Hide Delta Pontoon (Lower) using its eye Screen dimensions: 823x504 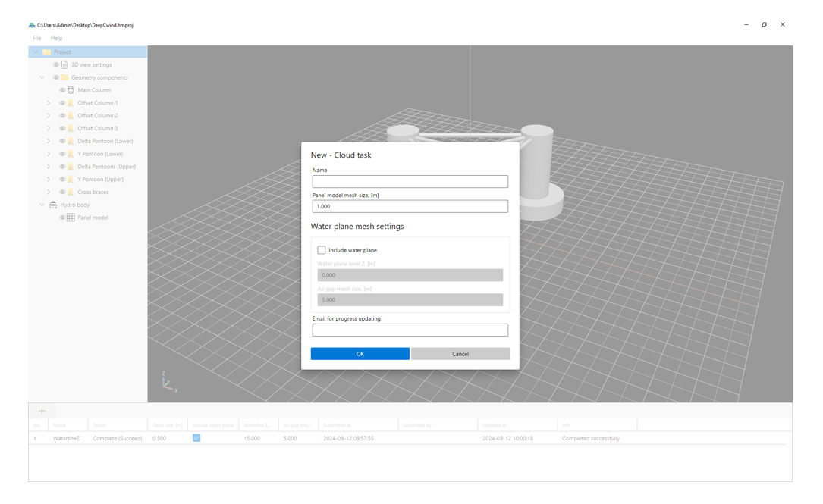pyautogui.click(x=62, y=141)
